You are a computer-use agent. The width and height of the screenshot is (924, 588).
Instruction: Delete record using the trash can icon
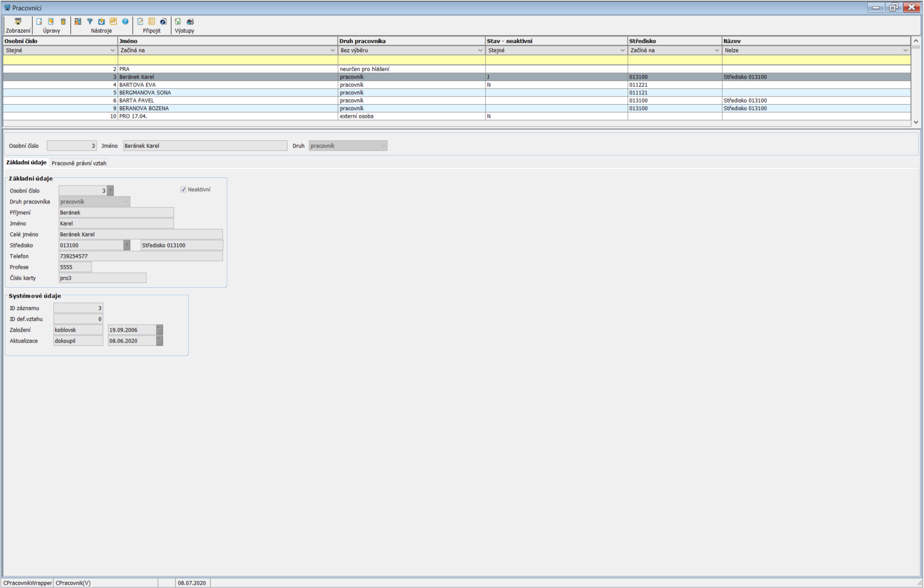coord(63,22)
